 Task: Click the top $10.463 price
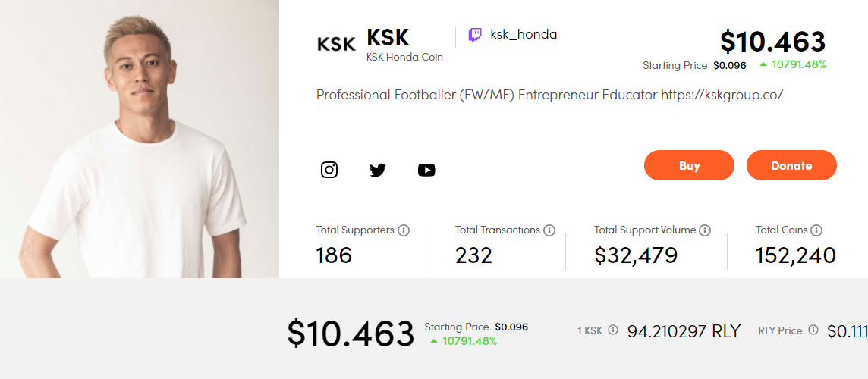pyautogui.click(x=772, y=42)
